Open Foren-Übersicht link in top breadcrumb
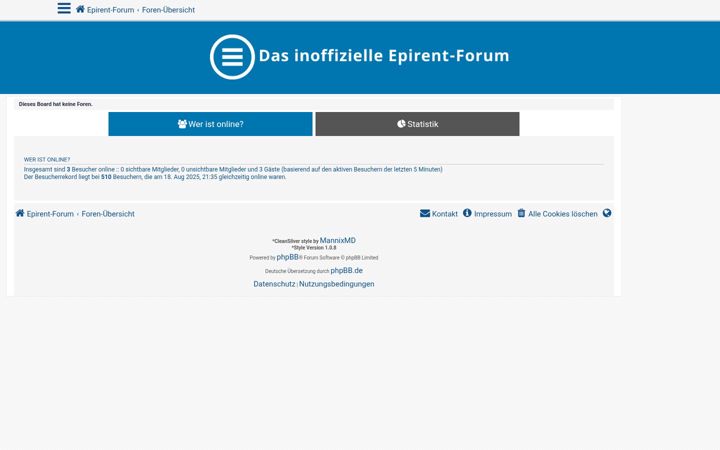Image resolution: width=720 pixels, height=450 pixels. coord(168,10)
